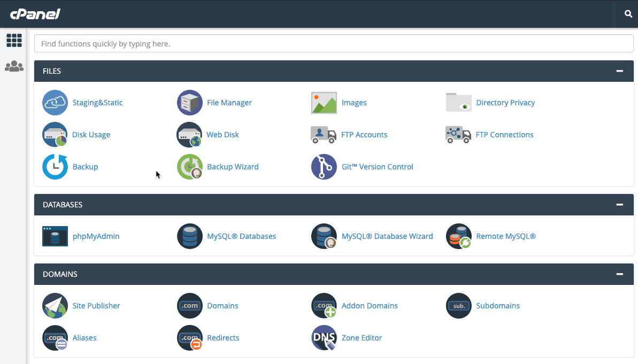
Task: Go to the Zone Editor link
Action: pyautogui.click(x=362, y=338)
